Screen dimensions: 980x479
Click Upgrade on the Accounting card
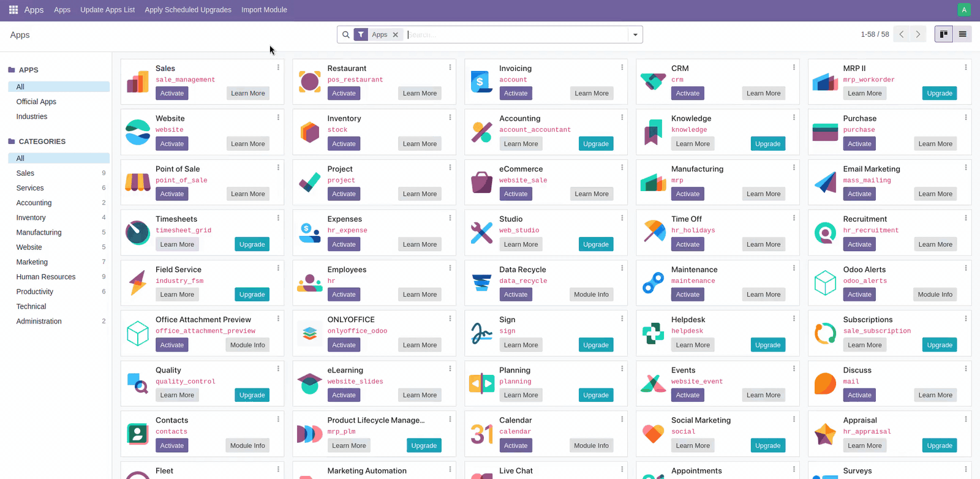595,144
